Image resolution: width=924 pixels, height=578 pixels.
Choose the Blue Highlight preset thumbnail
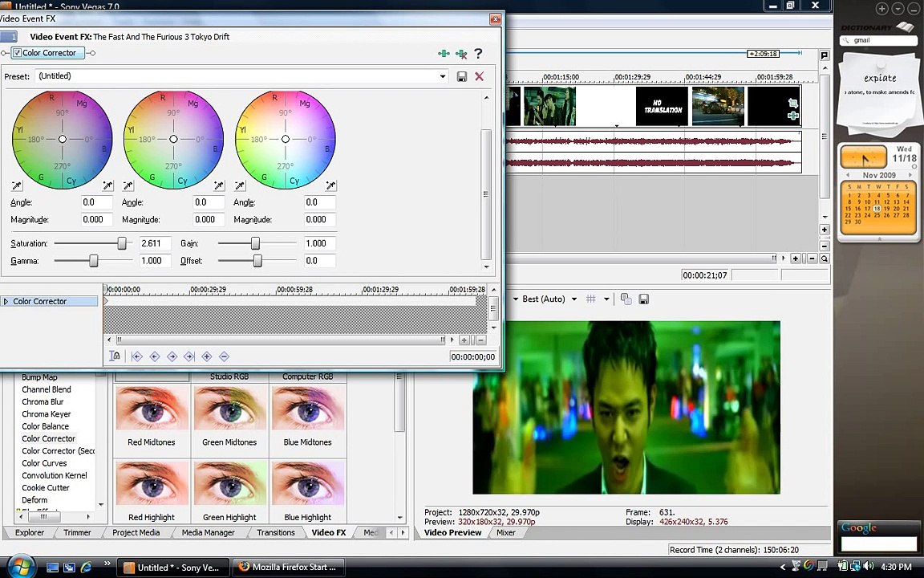coord(308,483)
